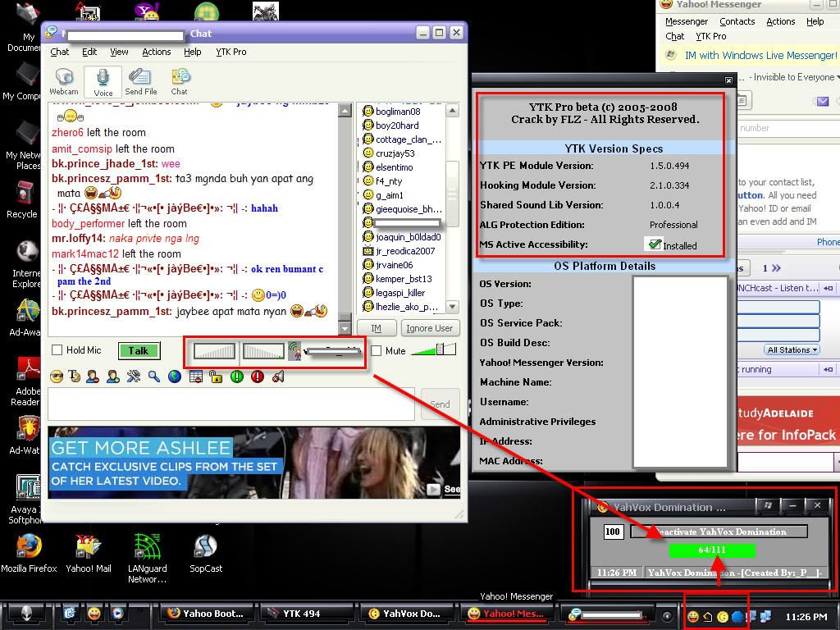Click IM with Windows Live Messenger link
This screenshot has height=630, width=840.
(x=760, y=55)
